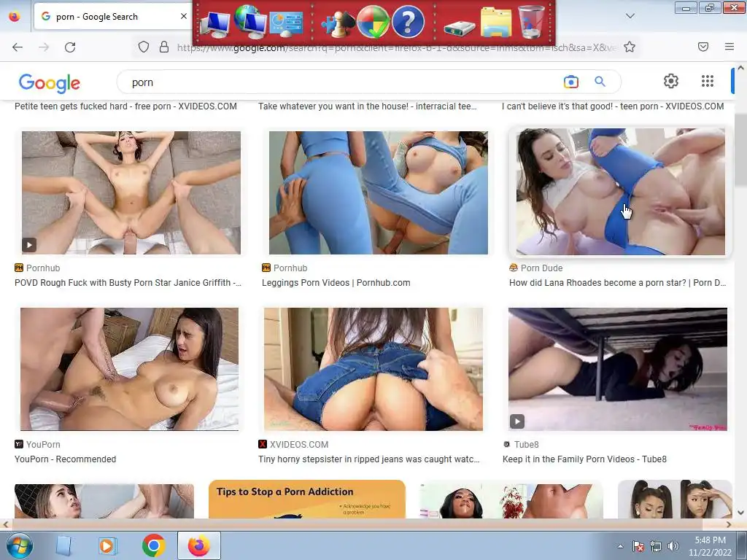Click the blue magnifier search button
Screen dimensions: 747x560
pyautogui.click(x=600, y=82)
